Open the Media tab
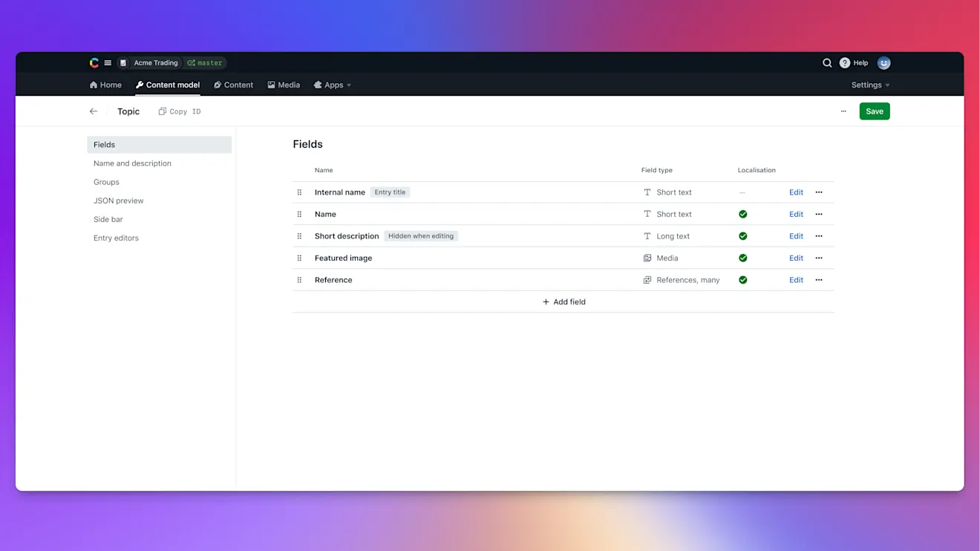This screenshot has height=551, width=980. 284,85
